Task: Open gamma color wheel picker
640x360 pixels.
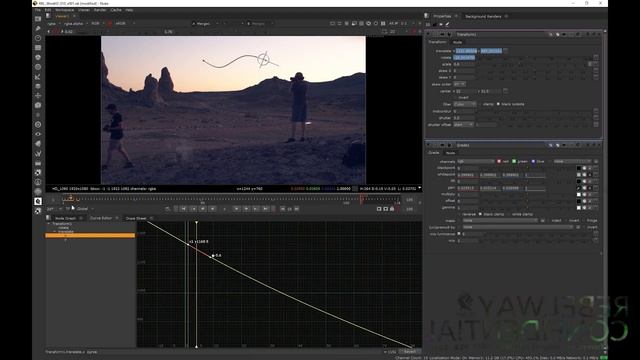Action: [x=584, y=208]
